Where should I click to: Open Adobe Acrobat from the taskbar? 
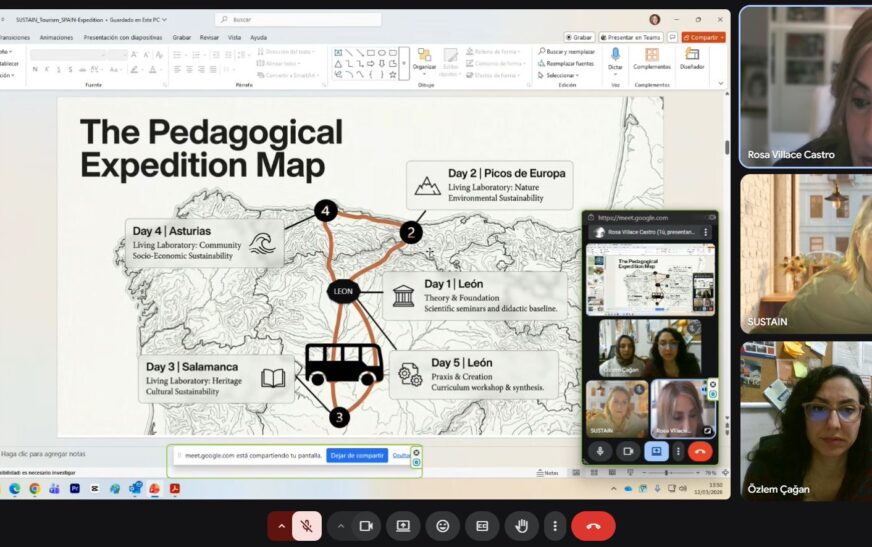pos(175,489)
